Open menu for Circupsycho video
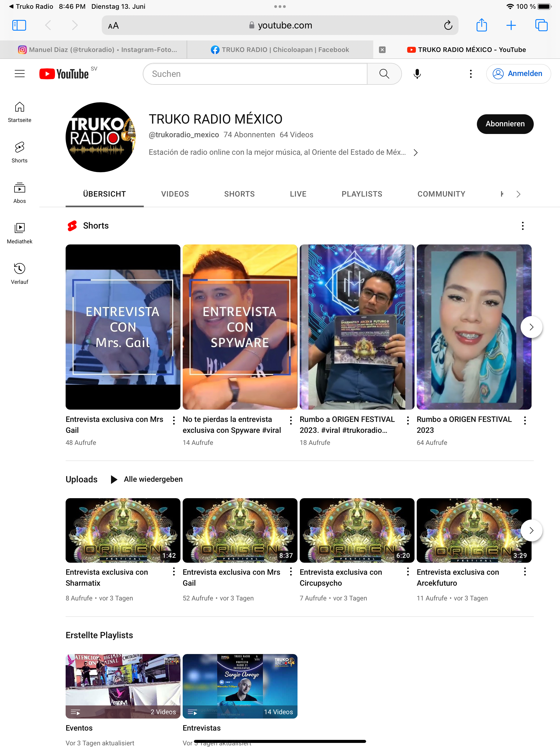The width and height of the screenshot is (560, 747). coord(408,572)
